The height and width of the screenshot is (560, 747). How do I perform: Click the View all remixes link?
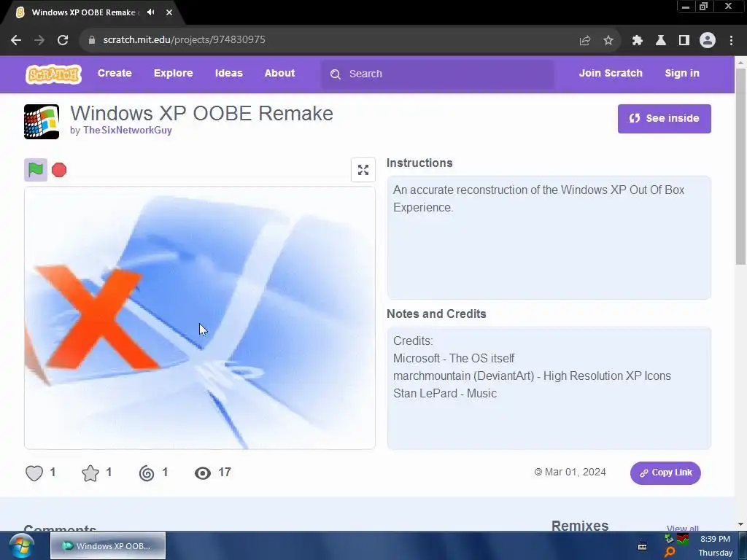682,529
